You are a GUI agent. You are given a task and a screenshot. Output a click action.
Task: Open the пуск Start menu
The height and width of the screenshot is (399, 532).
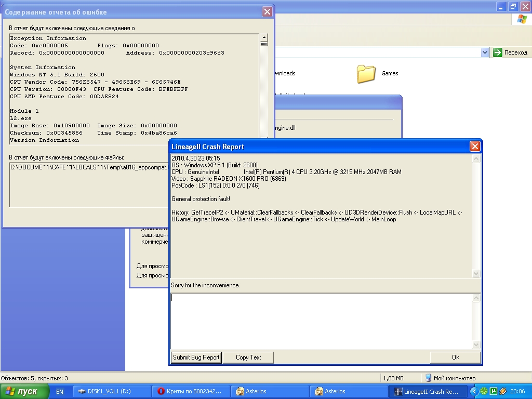click(x=24, y=392)
